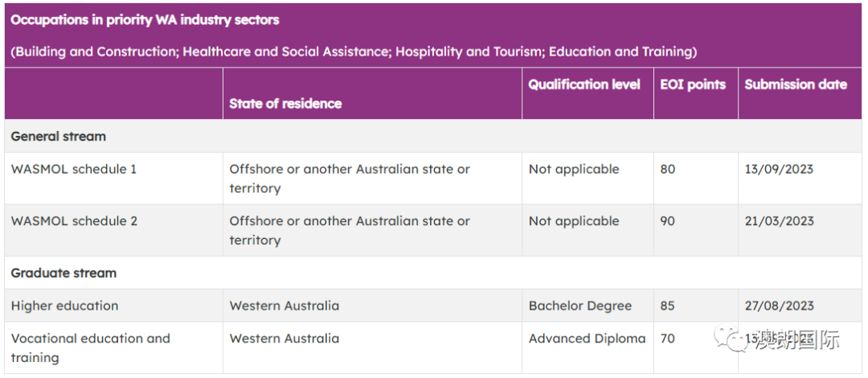Click the 'Submission date' column header
The width and height of the screenshot is (868, 378).
tap(796, 84)
